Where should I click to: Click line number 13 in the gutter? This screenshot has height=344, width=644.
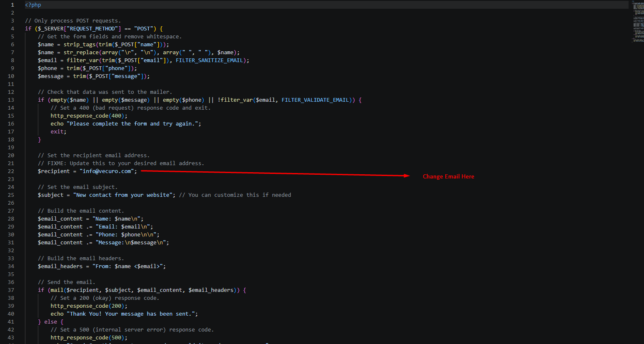[11, 100]
